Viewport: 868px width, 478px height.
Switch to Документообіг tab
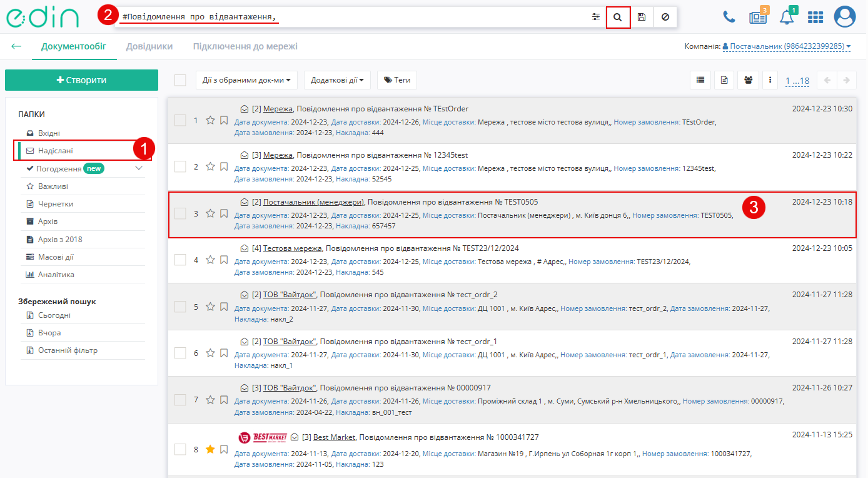74,46
